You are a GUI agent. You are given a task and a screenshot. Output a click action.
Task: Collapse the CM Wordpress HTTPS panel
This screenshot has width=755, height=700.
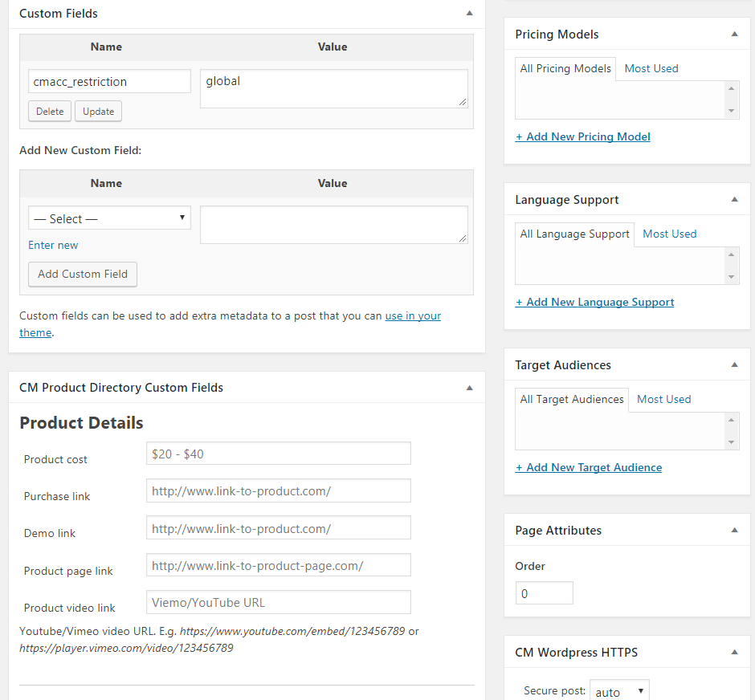(734, 653)
